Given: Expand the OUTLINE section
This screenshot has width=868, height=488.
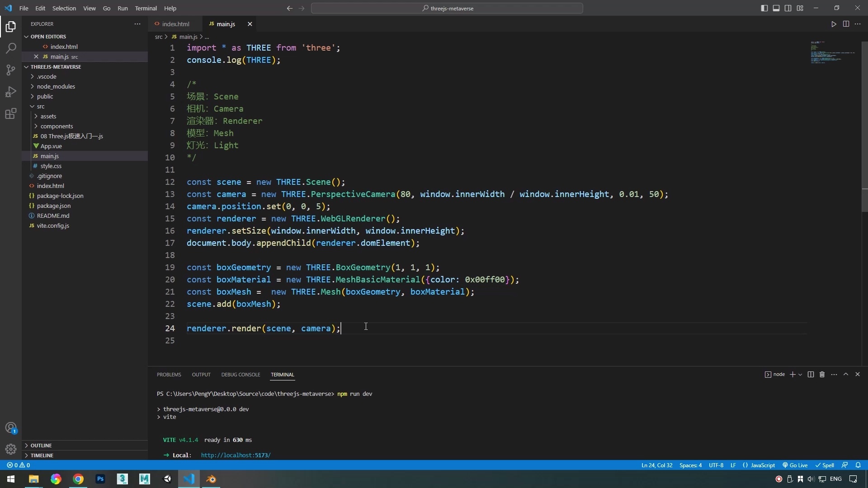Looking at the screenshot, I should [x=41, y=446].
